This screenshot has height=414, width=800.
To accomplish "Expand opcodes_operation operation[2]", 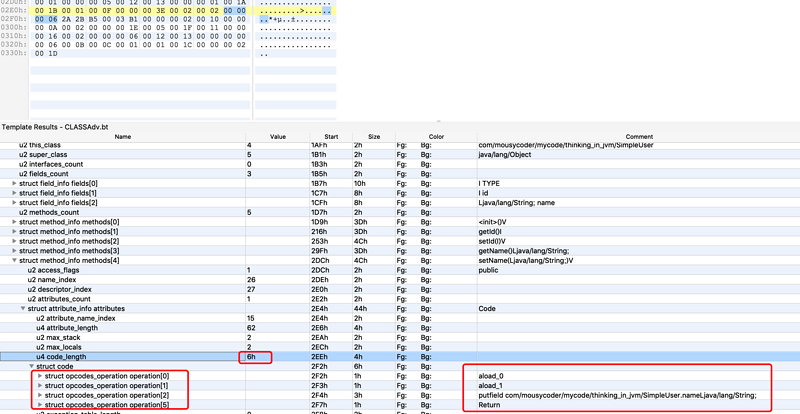I will click(x=40, y=395).
